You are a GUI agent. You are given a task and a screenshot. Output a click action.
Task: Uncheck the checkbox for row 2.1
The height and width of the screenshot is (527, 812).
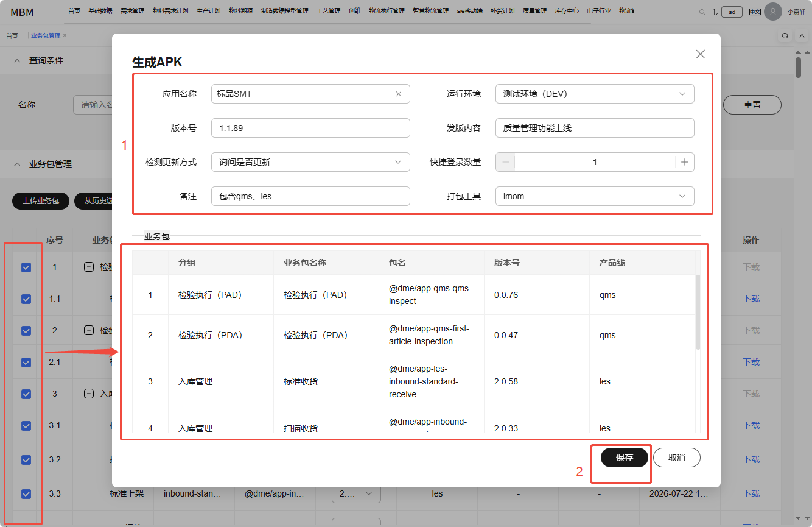[x=26, y=362]
